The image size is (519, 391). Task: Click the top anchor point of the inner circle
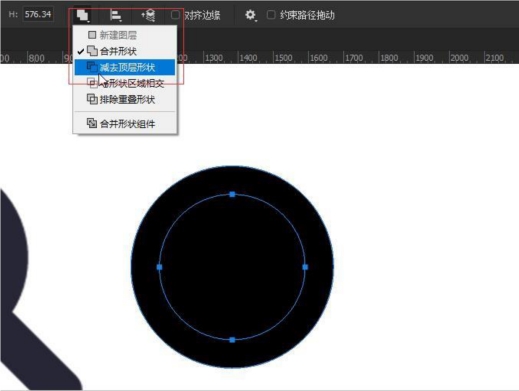pyautogui.click(x=232, y=194)
